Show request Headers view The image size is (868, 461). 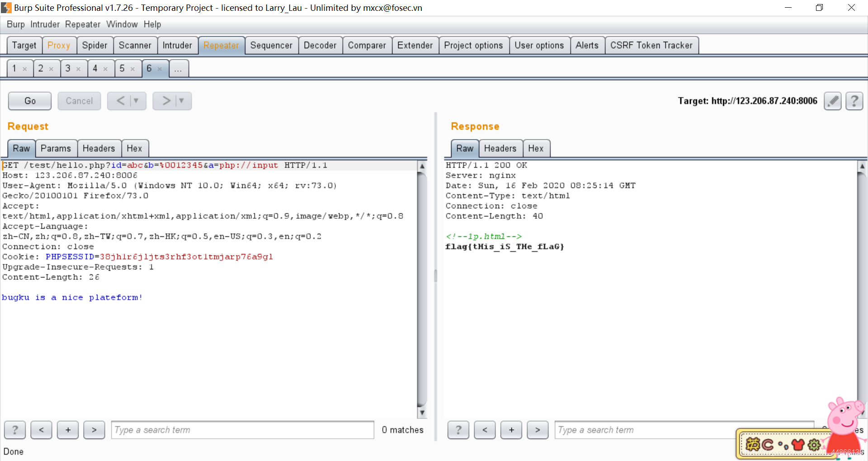click(x=99, y=149)
